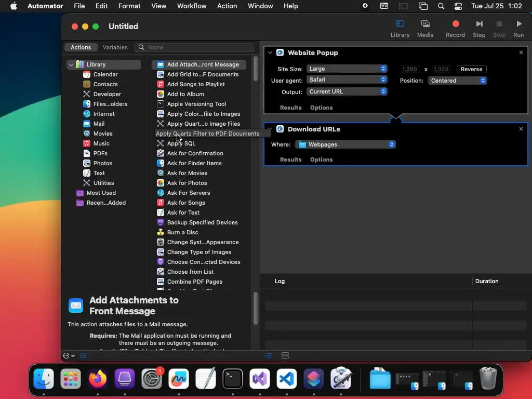
Task: Open the Media browser
Action: [x=425, y=29]
